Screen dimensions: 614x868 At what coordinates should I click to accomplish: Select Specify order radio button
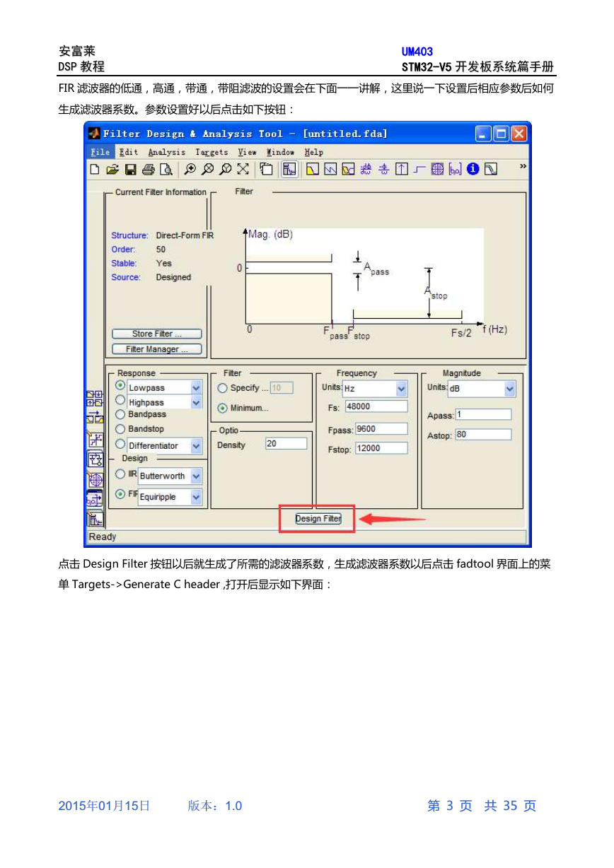tap(223, 388)
